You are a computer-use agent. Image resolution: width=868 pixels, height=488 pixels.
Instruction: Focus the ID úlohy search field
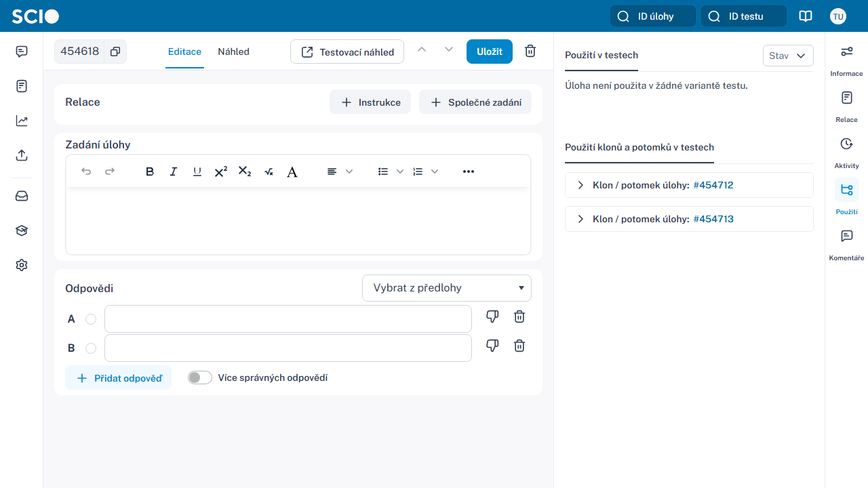pyautogui.click(x=653, y=16)
